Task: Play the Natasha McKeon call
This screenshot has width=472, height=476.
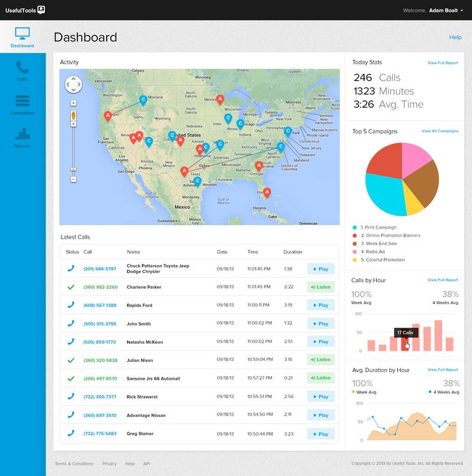Action: (320, 341)
